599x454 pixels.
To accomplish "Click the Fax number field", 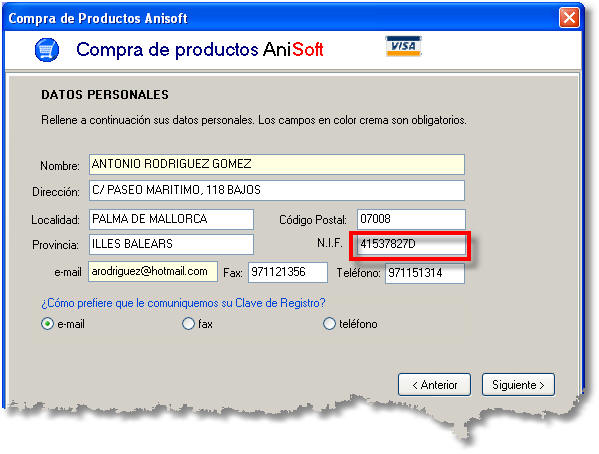I will coord(288,272).
